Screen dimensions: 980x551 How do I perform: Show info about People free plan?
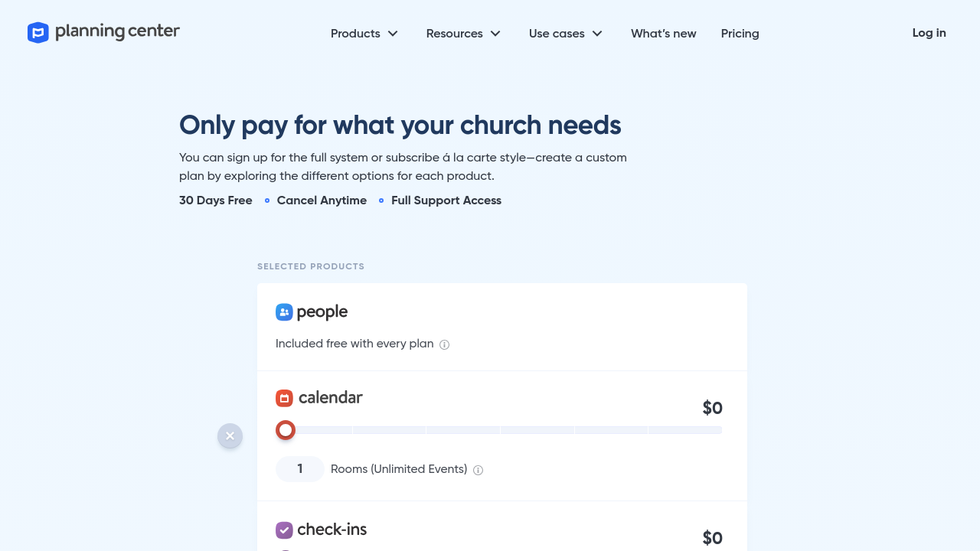(x=444, y=344)
